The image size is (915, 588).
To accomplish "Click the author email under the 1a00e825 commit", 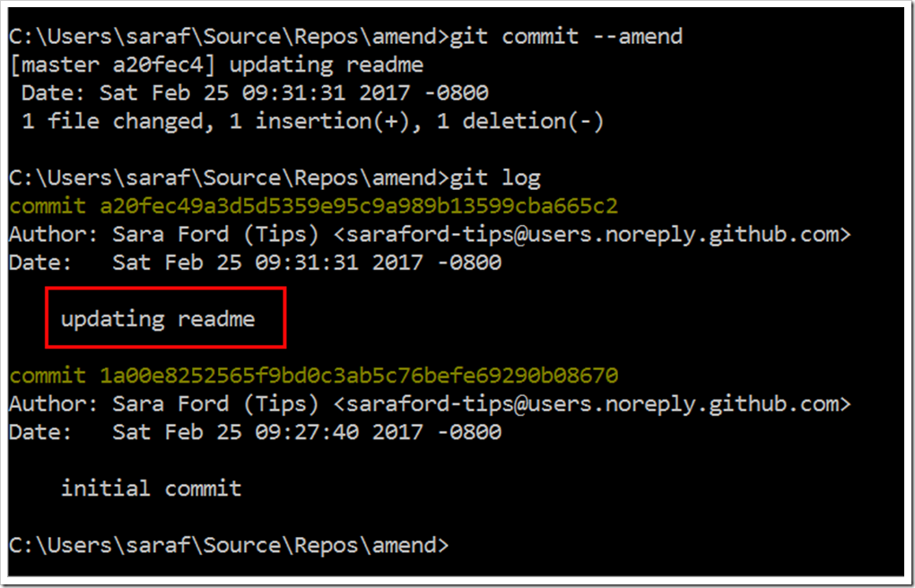I will pyautogui.click(x=598, y=403).
